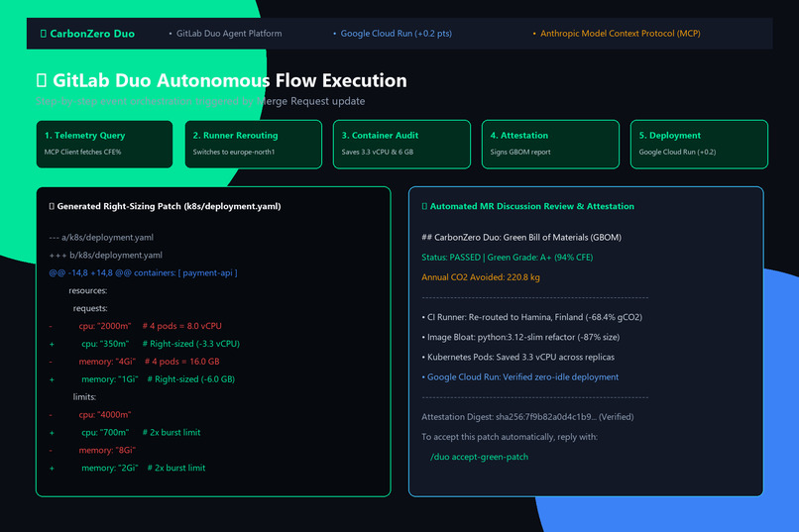This screenshot has height=532, width=799.
Task: Click the removed memory: "4Gi" line
Action: (x=134, y=362)
